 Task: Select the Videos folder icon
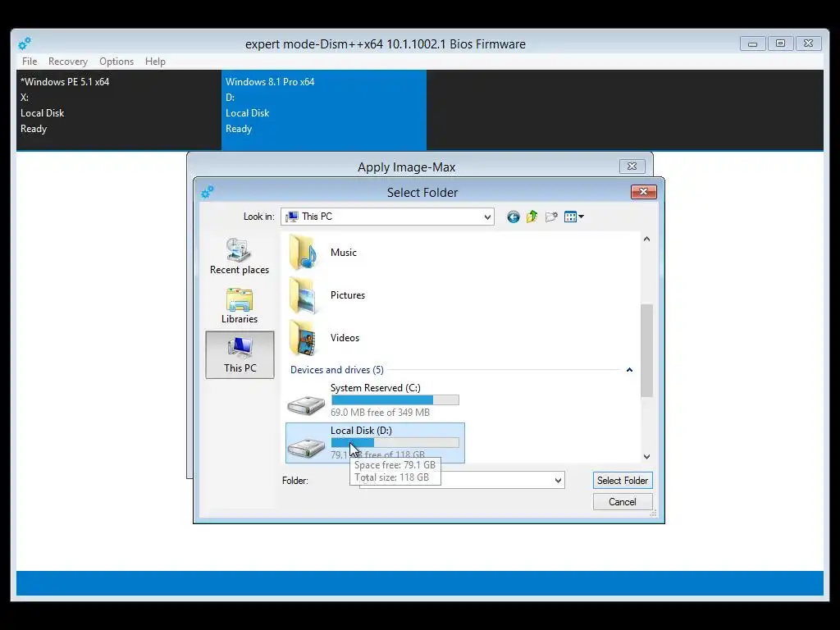[x=304, y=338]
